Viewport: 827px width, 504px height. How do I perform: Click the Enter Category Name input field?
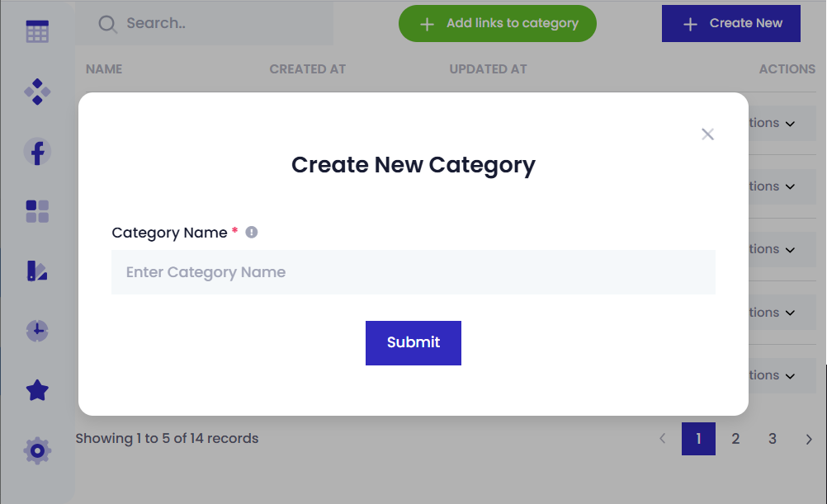413,272
